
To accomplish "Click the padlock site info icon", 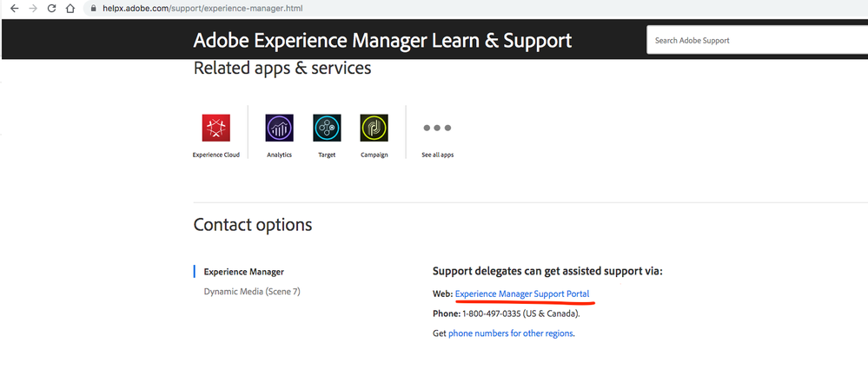I will click(94, 9).
